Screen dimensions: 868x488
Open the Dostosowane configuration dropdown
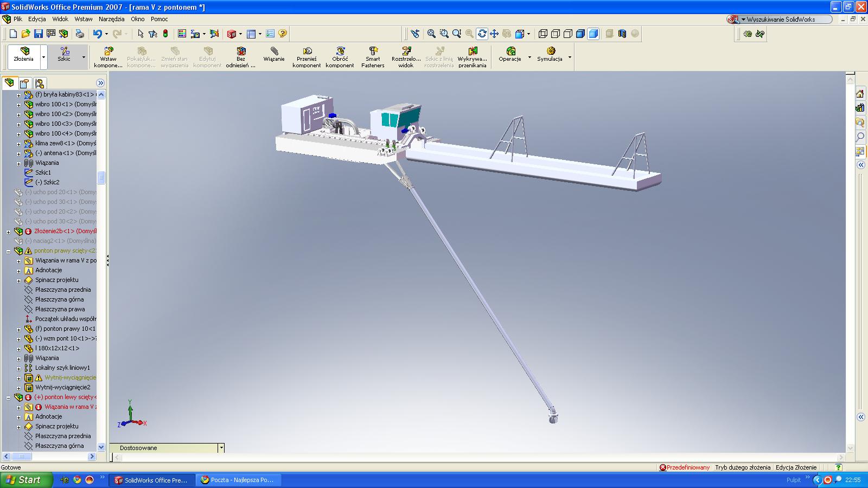click(x=221, y=448)
